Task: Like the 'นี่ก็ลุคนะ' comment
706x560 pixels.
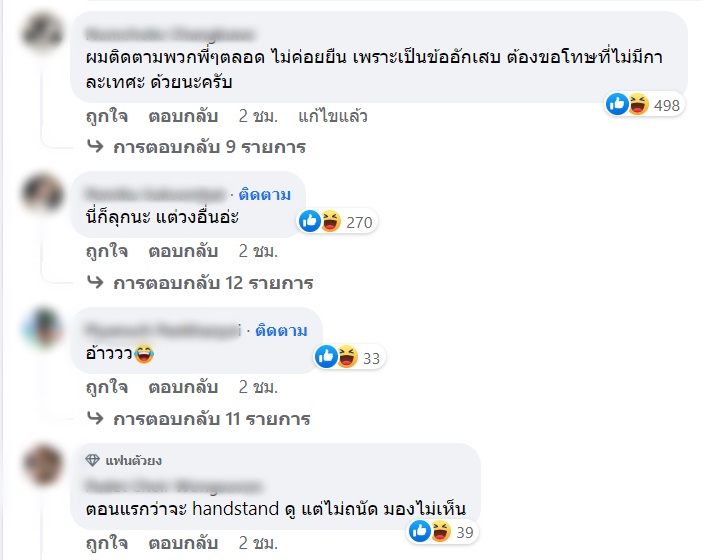Action: pos(106,251)
